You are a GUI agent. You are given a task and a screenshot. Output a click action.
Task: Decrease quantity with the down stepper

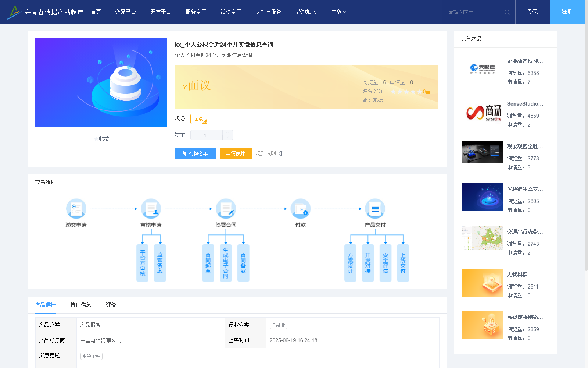click(x=228, y=137)
